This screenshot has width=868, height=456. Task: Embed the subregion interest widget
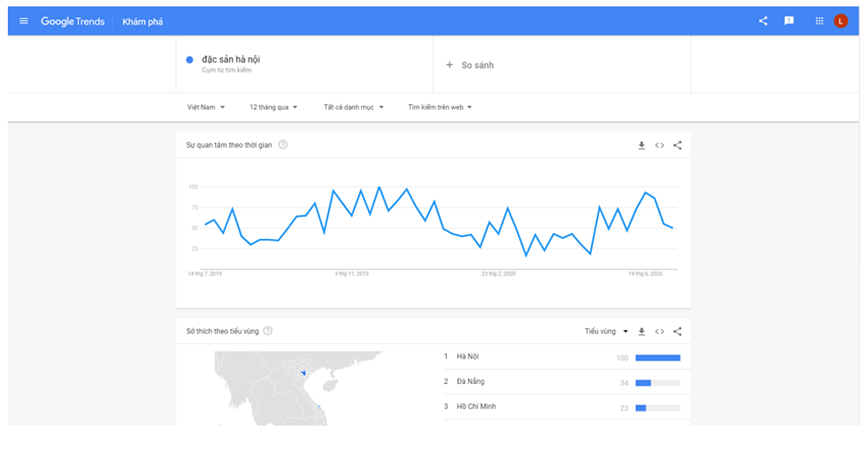[x=660, y=331]
